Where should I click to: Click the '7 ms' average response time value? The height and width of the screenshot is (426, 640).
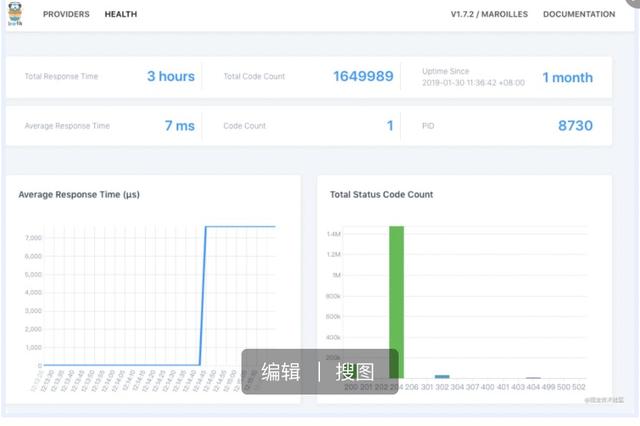coord(180,126)
